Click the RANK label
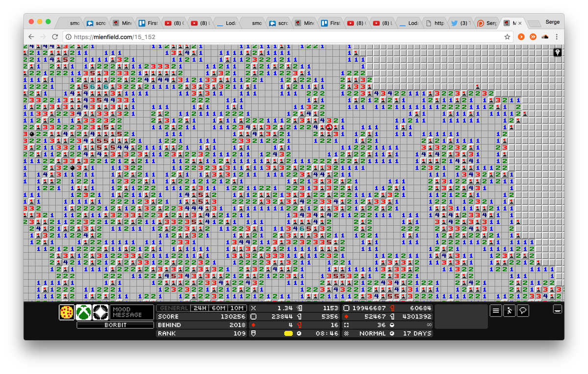The image size is (588, 374). pos(166,333)
